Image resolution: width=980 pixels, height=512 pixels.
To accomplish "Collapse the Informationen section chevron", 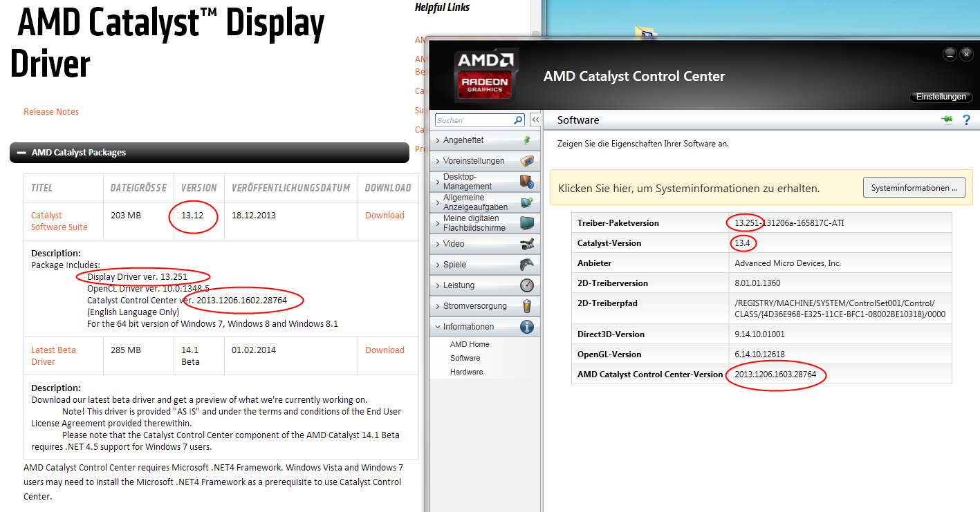I will click(x=438, y=327).
